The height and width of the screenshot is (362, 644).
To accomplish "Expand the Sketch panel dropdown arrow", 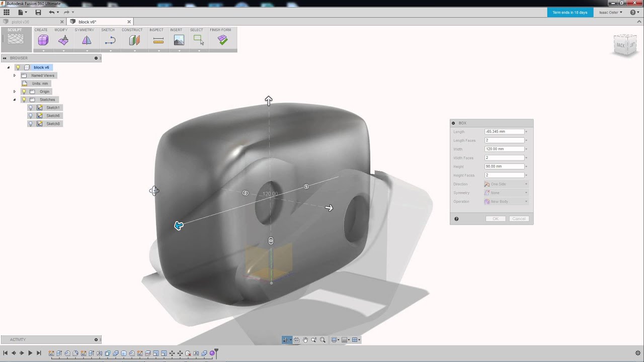I will pyautogui.click(x=110, y=50).
